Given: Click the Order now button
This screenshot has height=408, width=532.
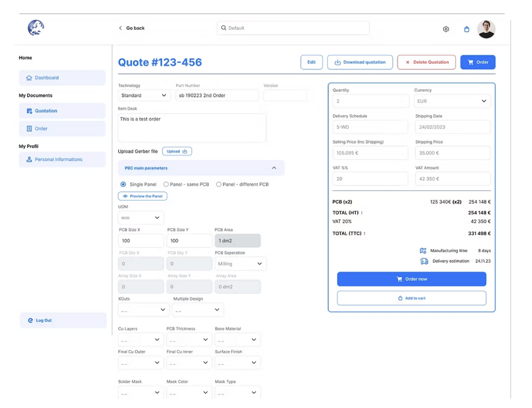Looking at the screenshot, I should [x=411, y=279].
